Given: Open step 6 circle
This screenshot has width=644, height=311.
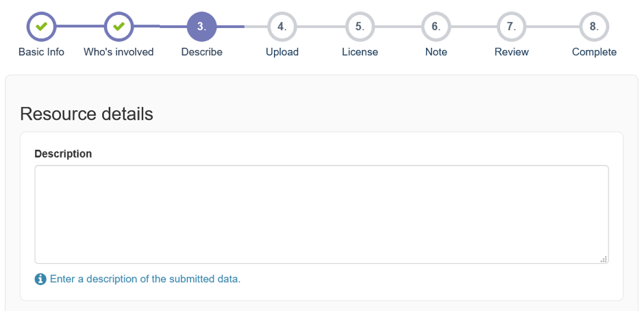Looking at the screenshot, I should click(436, 27).
